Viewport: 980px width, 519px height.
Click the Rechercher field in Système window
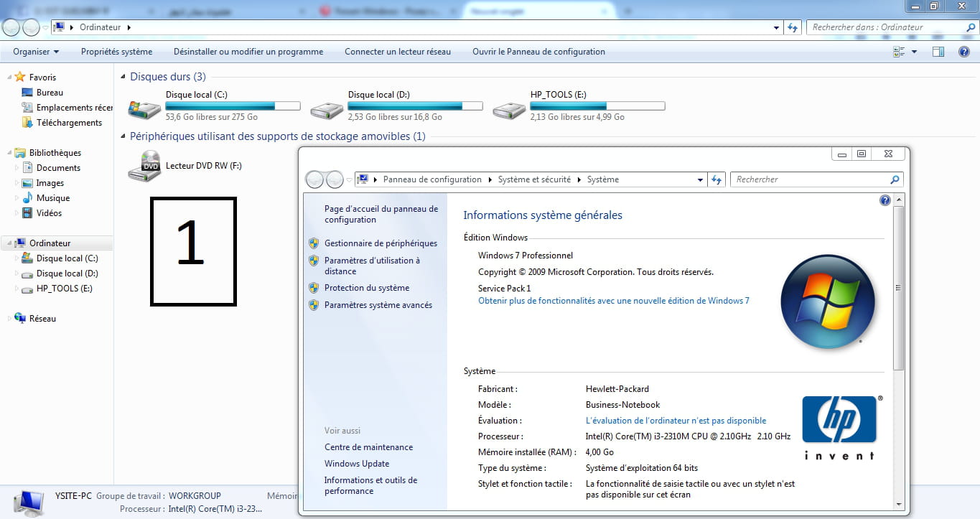click(816, 179)
